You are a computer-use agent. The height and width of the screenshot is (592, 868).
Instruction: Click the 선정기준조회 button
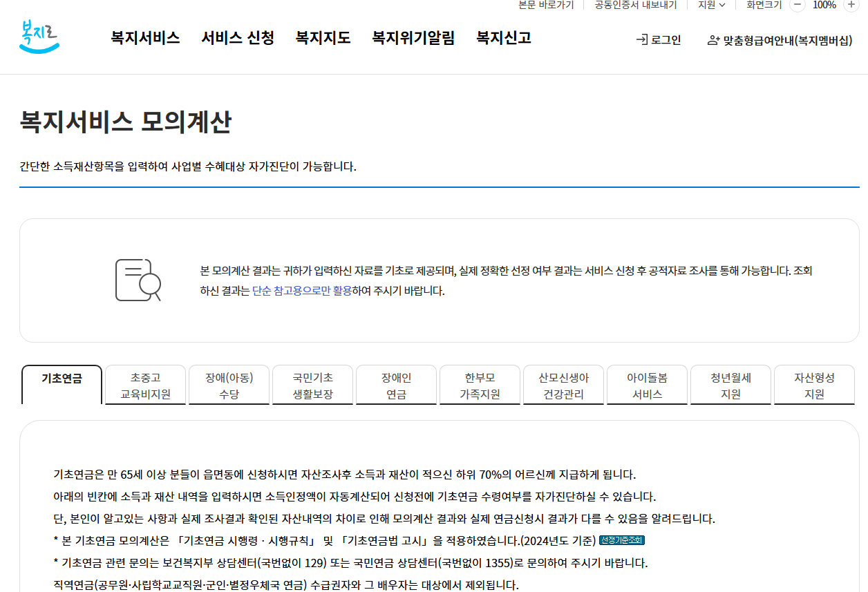coord(622,540)
